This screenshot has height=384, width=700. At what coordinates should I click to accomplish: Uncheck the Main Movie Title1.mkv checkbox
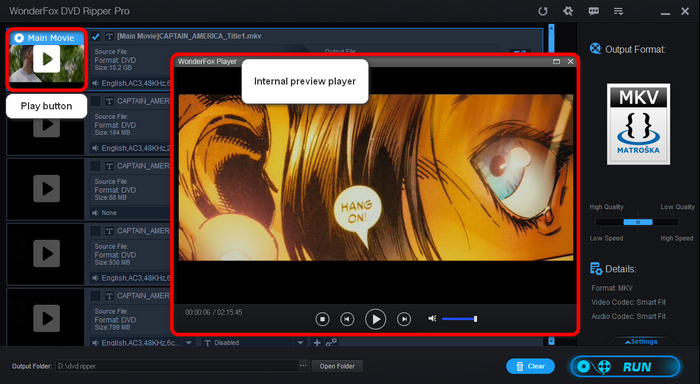click(x=95, y=36)
